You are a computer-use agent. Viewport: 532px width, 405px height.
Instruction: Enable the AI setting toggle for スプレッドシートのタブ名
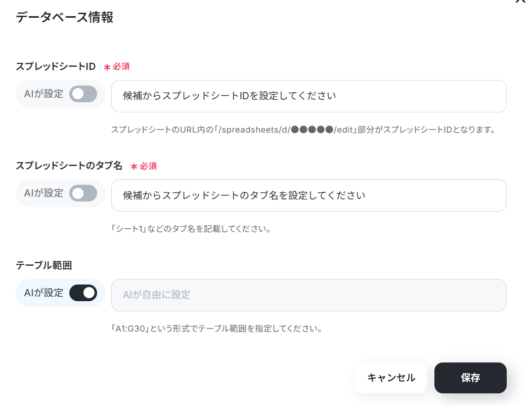coord(83,193)
